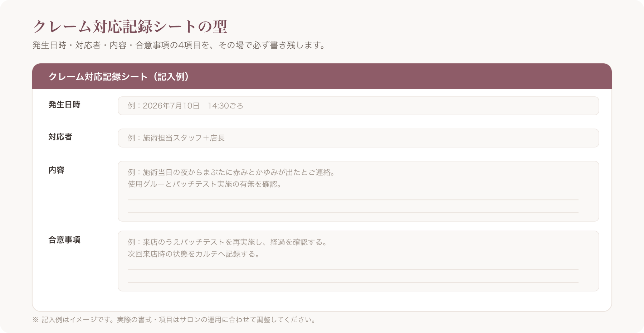Click the subtitle describing the 4項目
This screenshot has height=333, width=644.
click(x=179, y=45)
